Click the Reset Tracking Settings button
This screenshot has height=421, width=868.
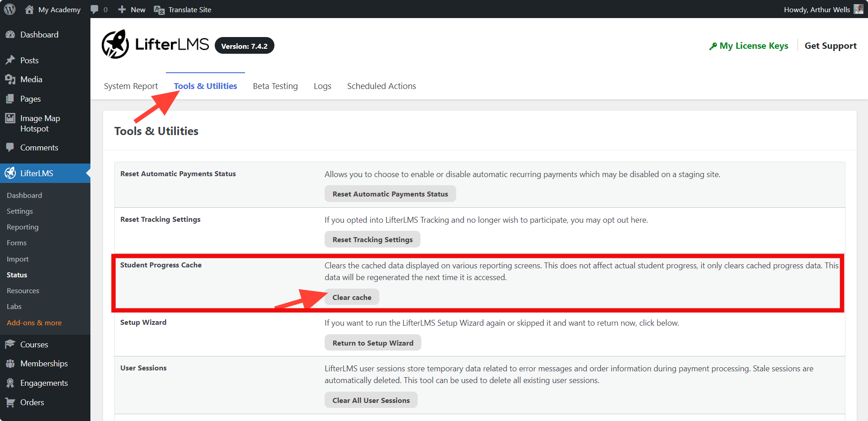(373, 239)
